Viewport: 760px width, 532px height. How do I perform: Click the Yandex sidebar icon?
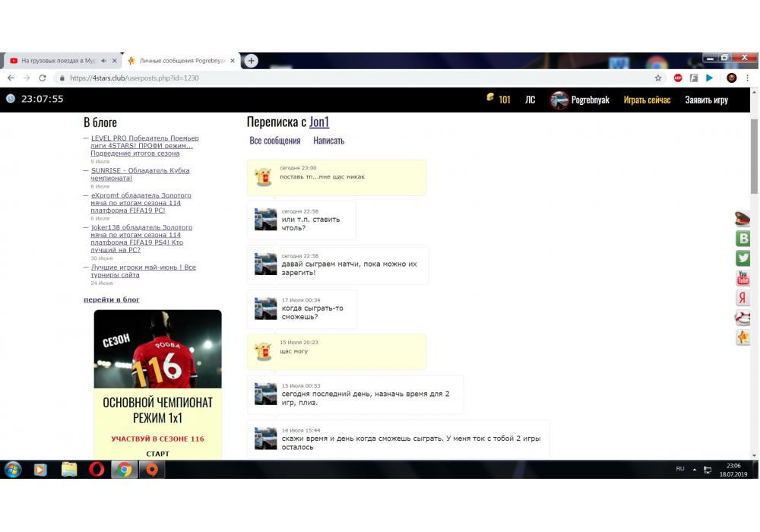[x=743, y=298]
